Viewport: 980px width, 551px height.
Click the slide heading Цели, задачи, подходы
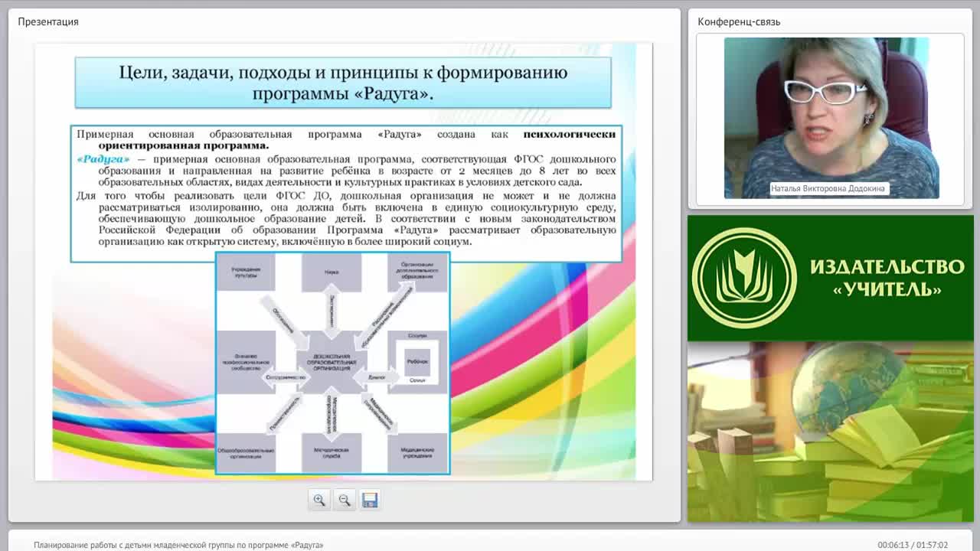click(x=343, y=83)
